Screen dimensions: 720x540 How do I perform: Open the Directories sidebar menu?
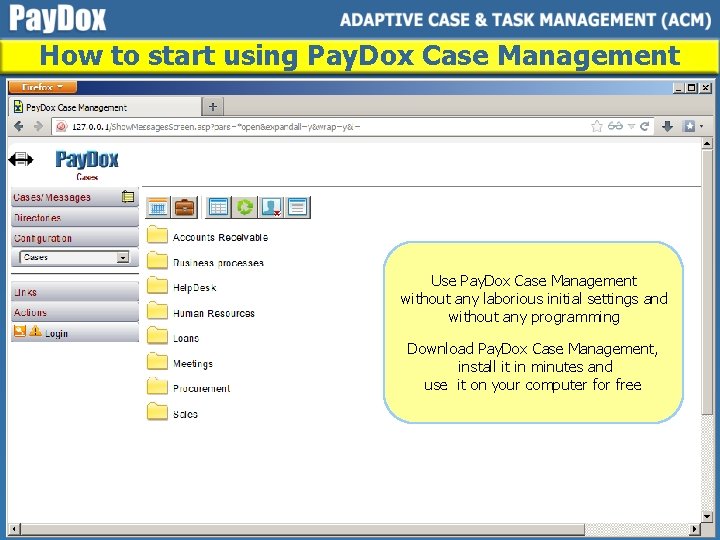[x=75, y=218]
